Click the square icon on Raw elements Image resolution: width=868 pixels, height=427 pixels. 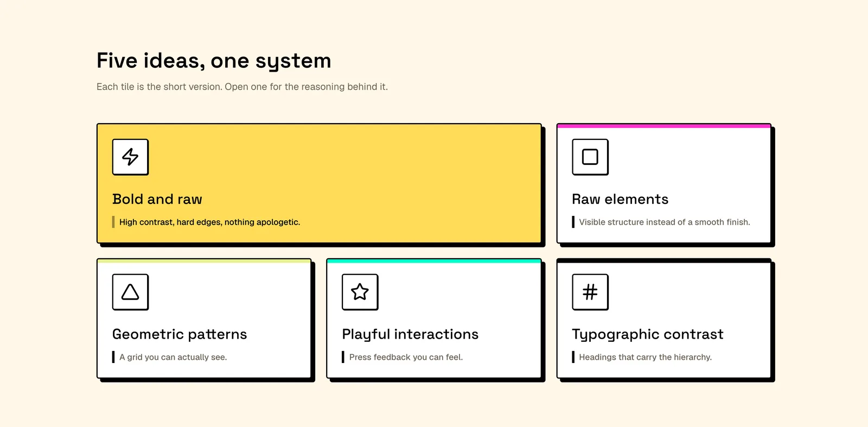[x=590, y=157]
